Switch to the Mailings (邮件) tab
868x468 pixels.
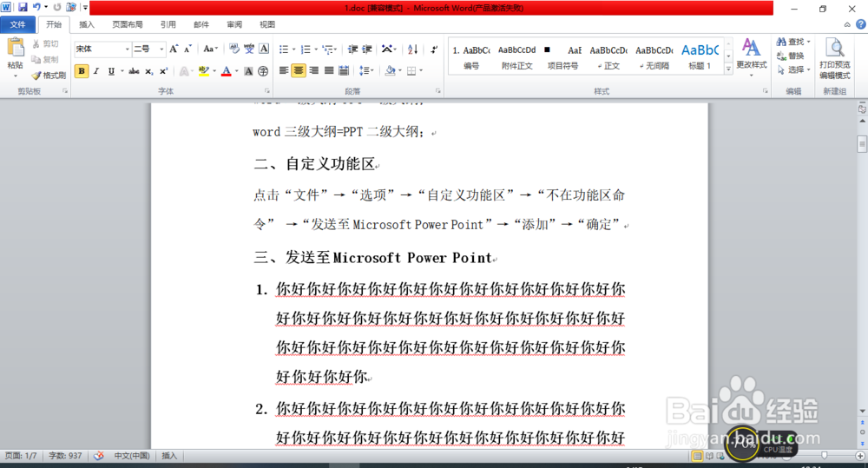(x=201, y=24)
